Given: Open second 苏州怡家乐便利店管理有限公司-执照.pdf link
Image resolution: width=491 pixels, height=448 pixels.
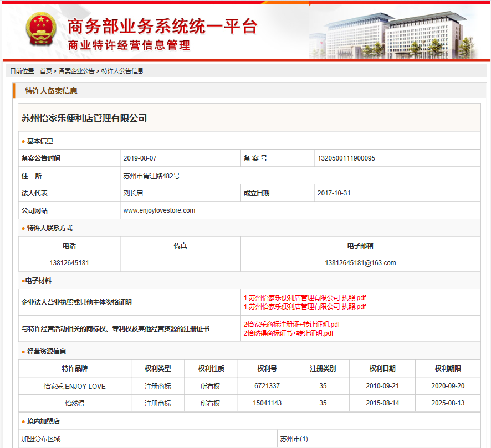Looking at the screenshot, I should click(x=305, y=307).
